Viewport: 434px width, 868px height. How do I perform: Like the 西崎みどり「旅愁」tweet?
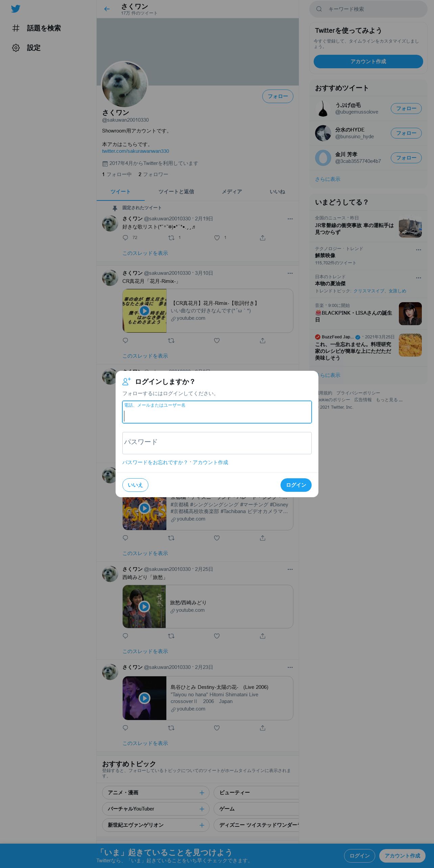click(217, 636)
